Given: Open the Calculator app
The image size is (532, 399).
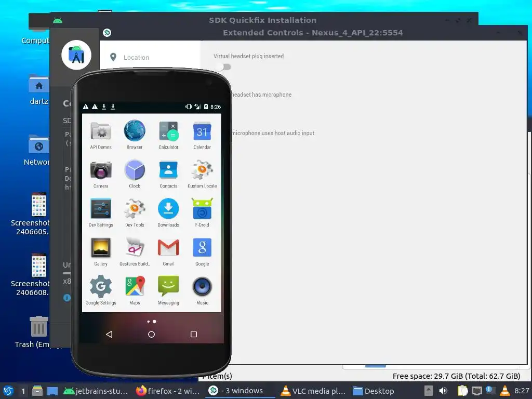Looking at the screenshot, I should click(x=168, y=135).
